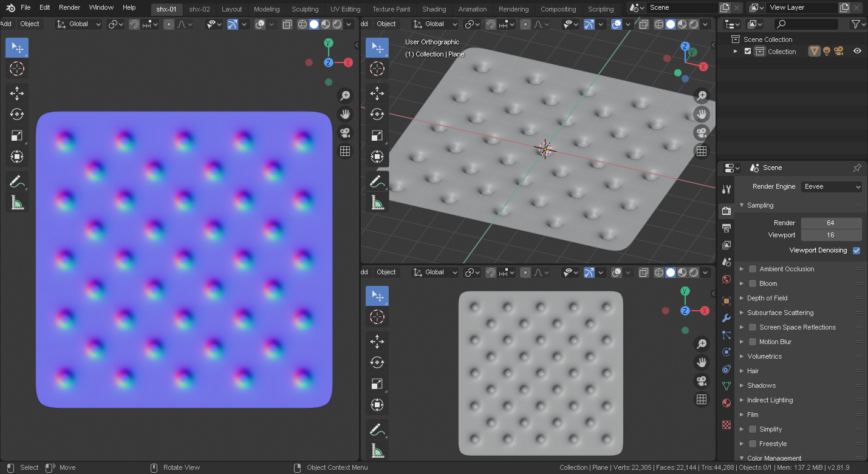Select the Cursor tool in the left viewport

click(17, 69)
